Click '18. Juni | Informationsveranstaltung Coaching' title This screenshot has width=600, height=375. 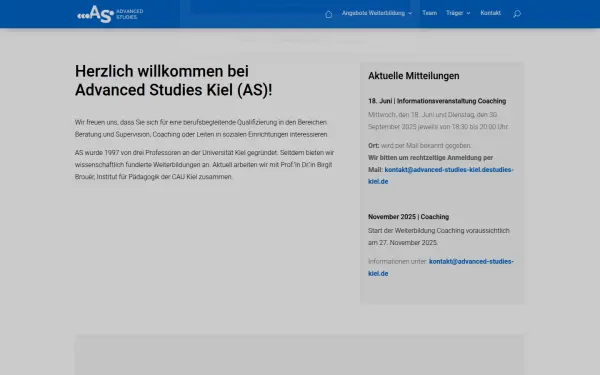(437, 101)
